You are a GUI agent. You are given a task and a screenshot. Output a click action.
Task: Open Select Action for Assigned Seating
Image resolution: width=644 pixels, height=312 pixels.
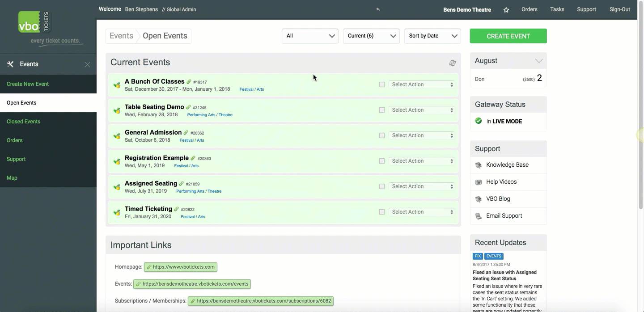click(422, 186)
